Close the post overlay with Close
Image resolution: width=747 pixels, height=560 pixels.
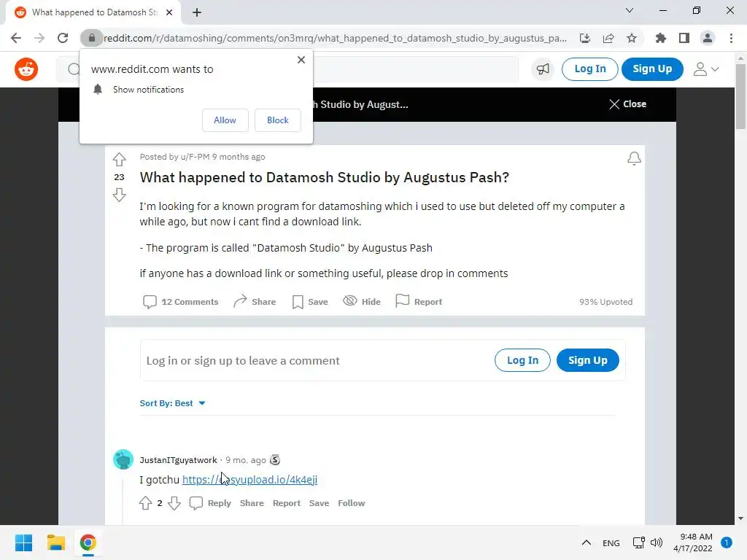(x=627, y=104)
